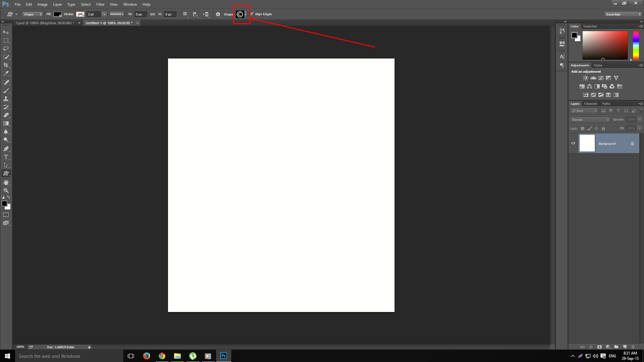Create a new layer group

[x=616, y=347]
